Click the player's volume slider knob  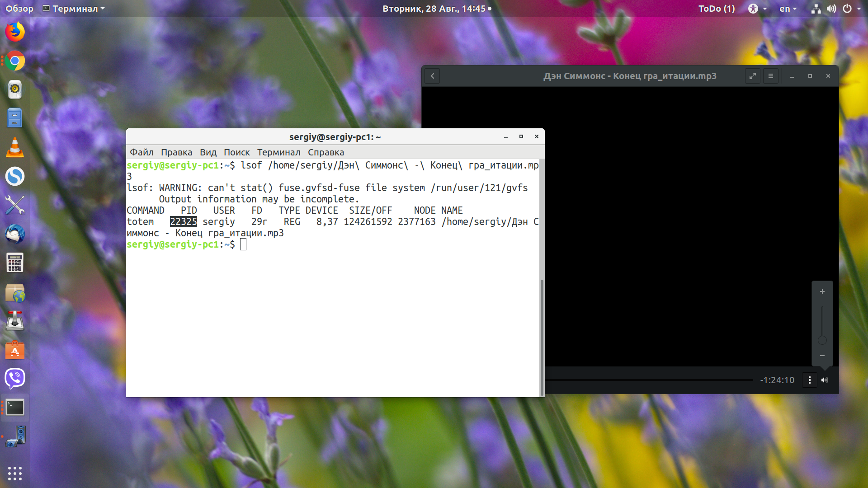point(822,340)
